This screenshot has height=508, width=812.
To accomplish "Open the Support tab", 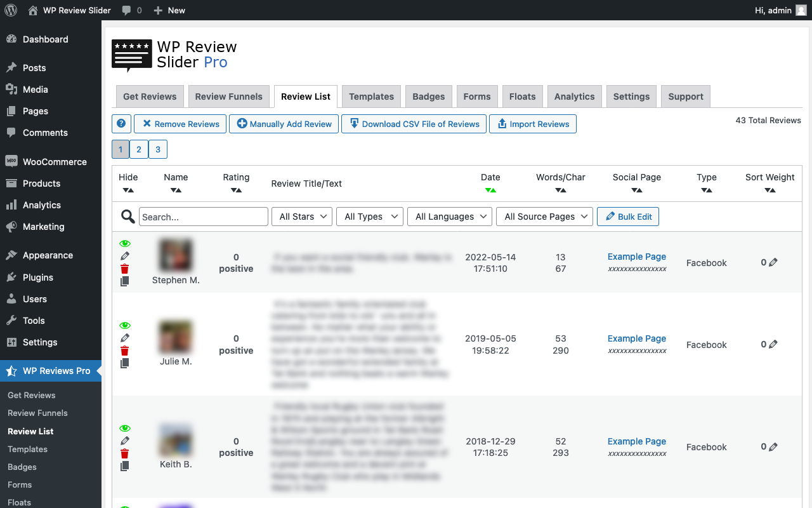I will coord(686,97).
